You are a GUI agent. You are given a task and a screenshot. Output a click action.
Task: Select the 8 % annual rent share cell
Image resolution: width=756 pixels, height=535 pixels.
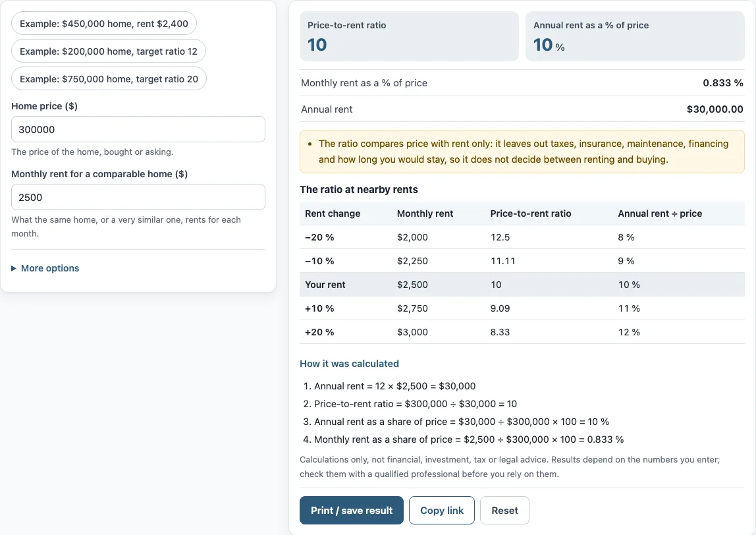click(x=626, y=237)
